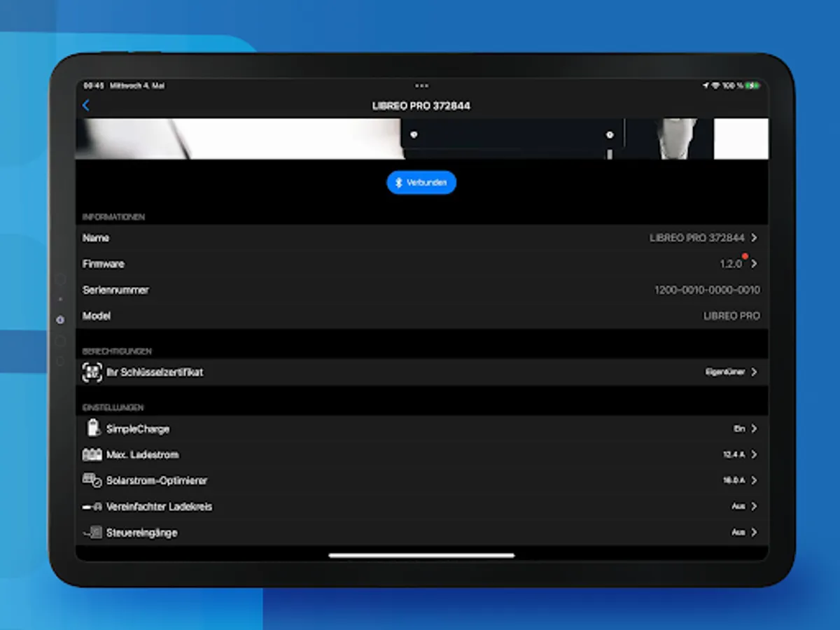Select the Firmware label

click(x=104, y=264)
